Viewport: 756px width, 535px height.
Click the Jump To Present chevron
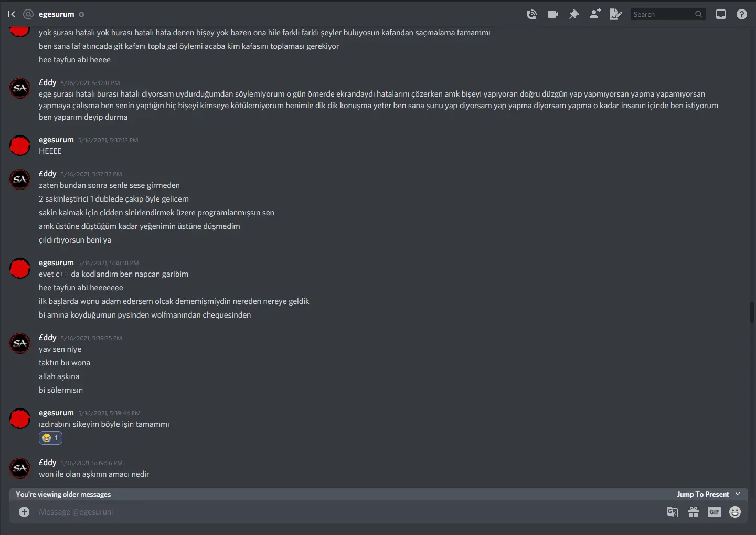click(x=738, y=494)
